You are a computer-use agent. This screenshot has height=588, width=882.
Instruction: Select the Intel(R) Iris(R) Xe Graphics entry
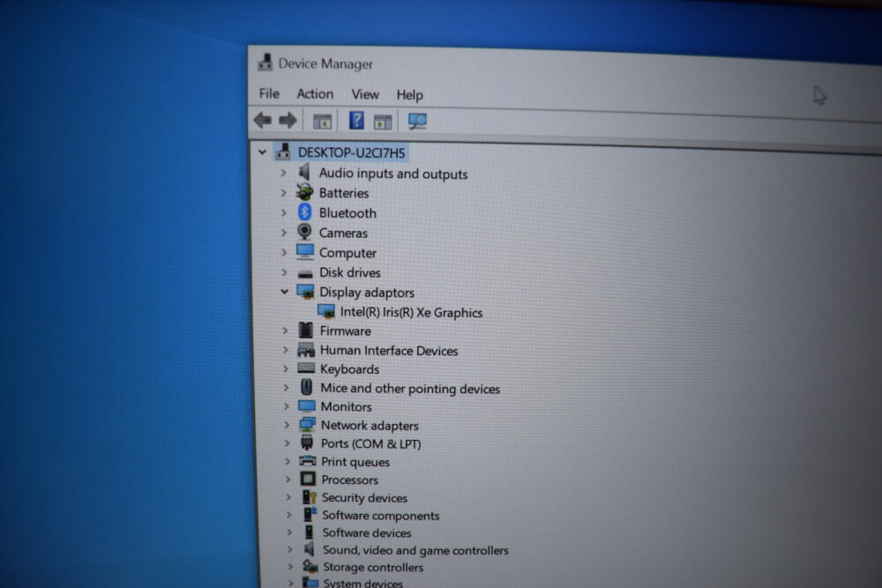click(411, 313)
